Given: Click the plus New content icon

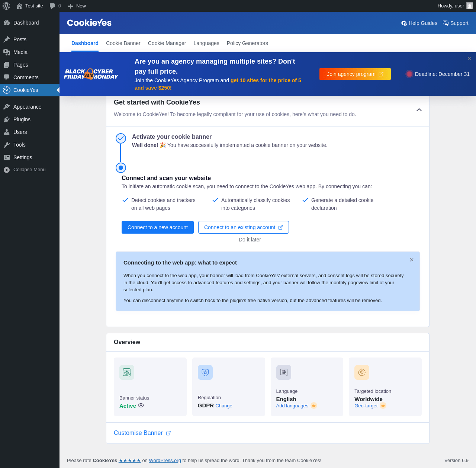Looking at the screenshot, I should point(70,6).
